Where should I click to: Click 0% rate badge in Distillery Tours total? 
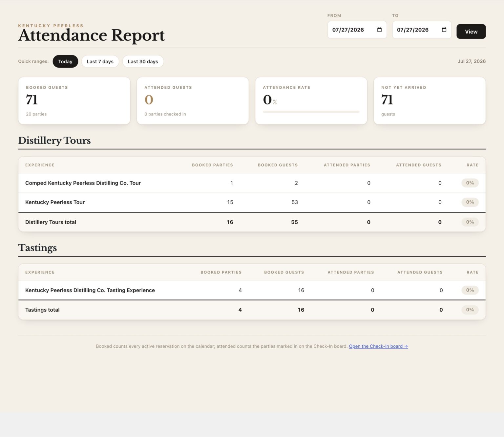(470, 222)
